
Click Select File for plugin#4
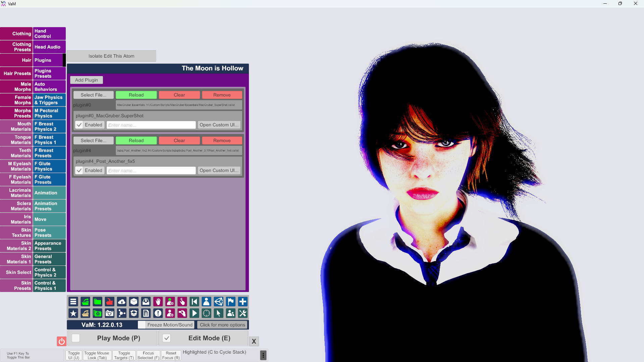[94, 141]
